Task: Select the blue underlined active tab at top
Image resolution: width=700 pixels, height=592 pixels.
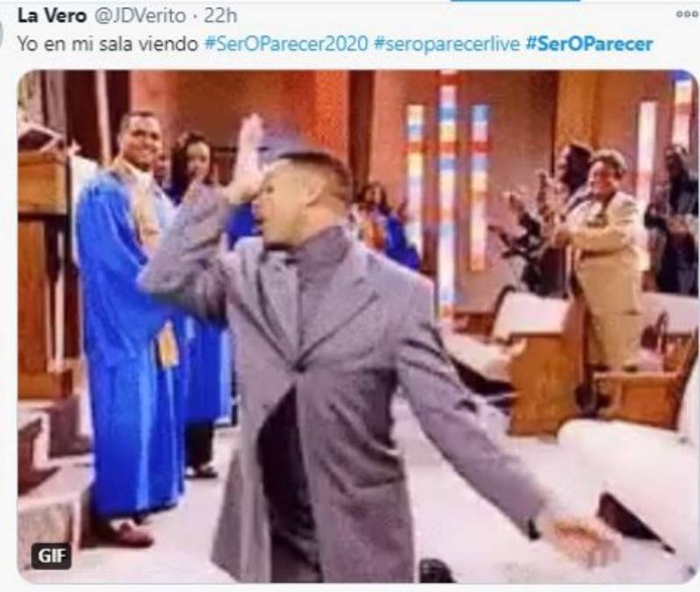Action: click(515, 1)
